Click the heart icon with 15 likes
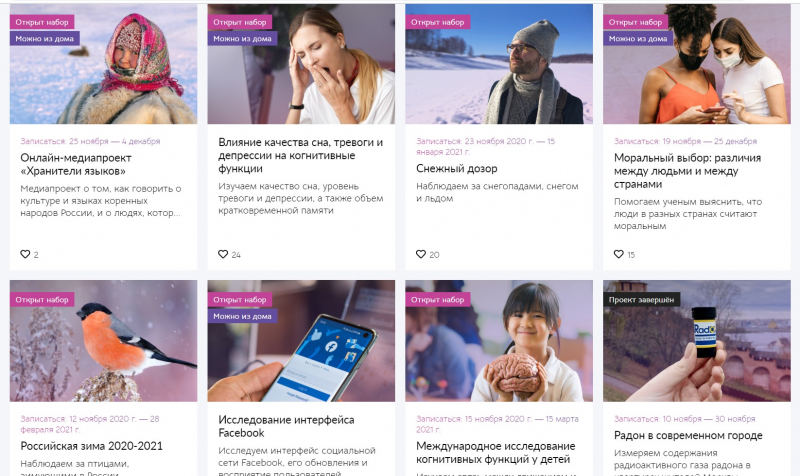Viewport: 800px width, 476px height. tap(618, 254)
